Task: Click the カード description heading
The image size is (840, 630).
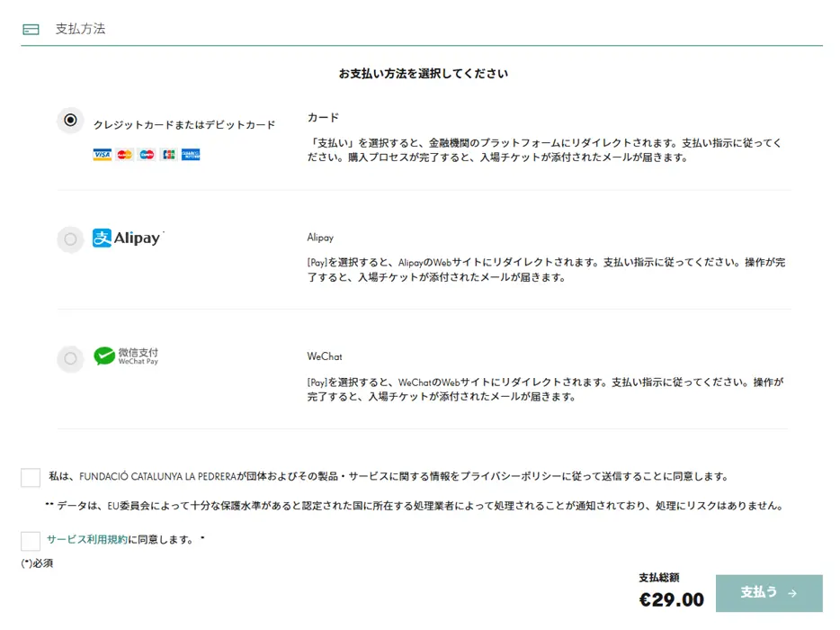Action: [x=323, y=118]
